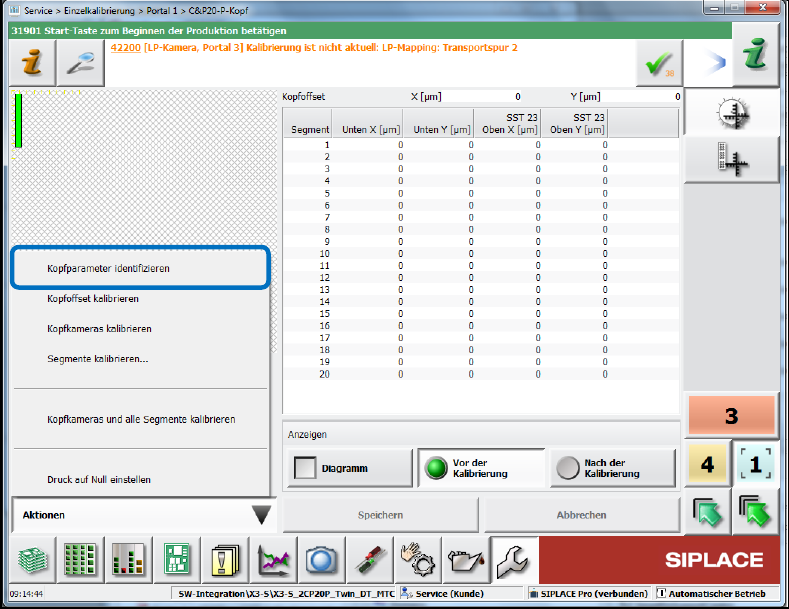Select the ruler crosshair calibration icon
The height and width of the screenshot is (609, 789).
pyautogui.click(x=732, y=159)
